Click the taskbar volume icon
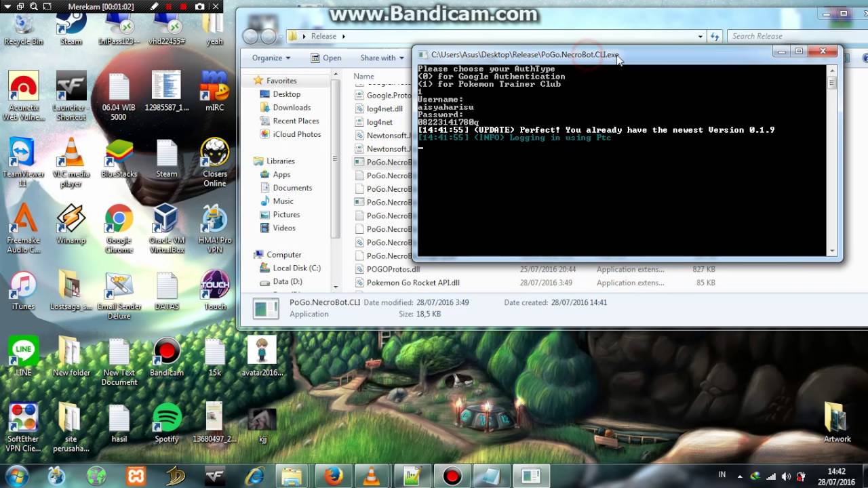868x488 pixels. [787, 476]
